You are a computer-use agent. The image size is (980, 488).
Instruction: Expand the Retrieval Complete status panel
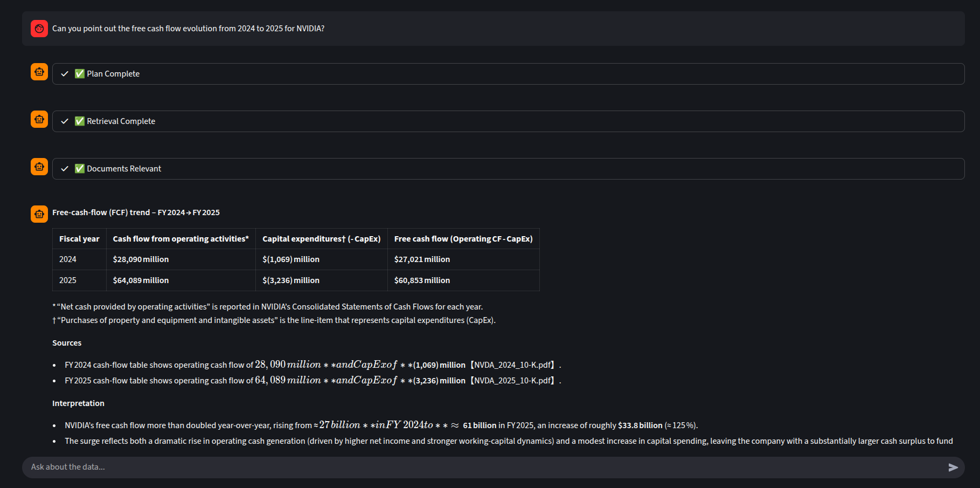pos(508,121)
